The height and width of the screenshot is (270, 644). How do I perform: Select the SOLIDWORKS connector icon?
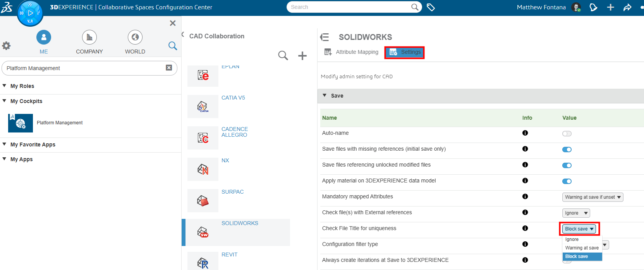(x=203, y=232)
